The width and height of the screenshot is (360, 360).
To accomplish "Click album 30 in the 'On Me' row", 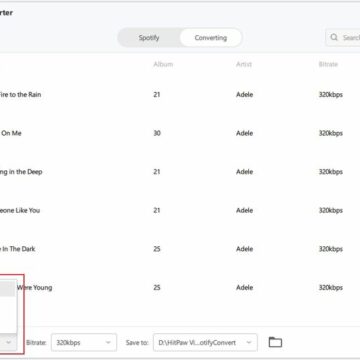I will 157,133.
